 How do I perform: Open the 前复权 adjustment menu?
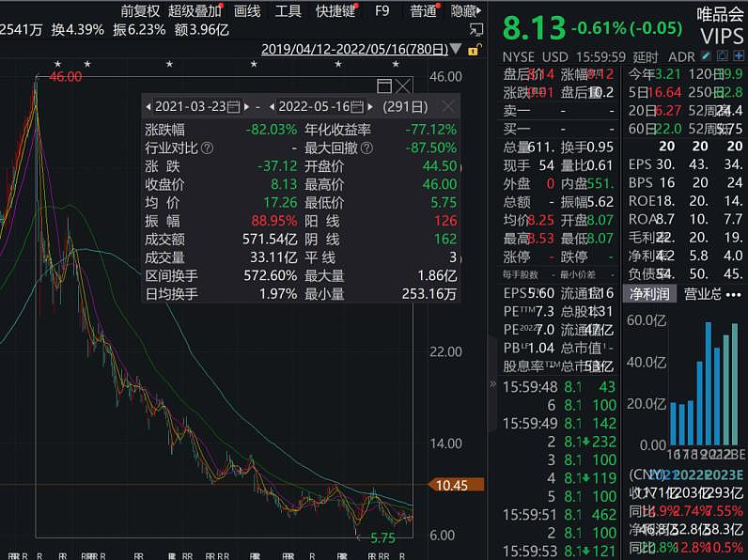click(140, 11)
